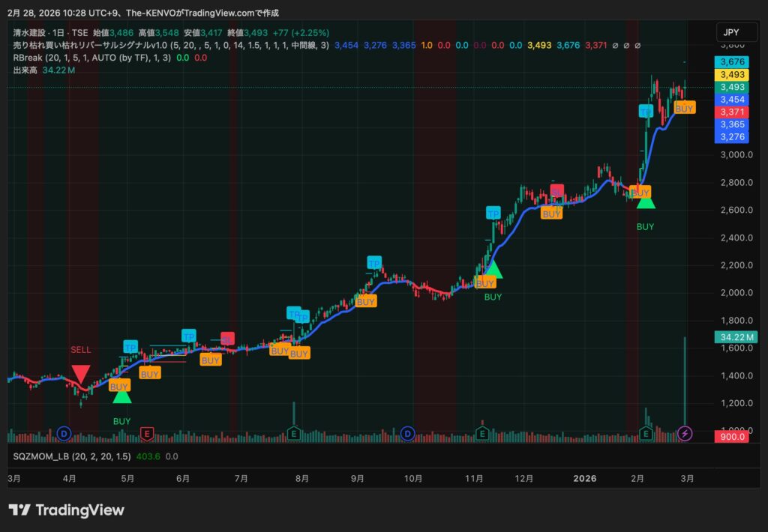768x532 pixels.
Task: Click the green E earnings icon in November
Action: pyautogui.click(x=484, y=432)
